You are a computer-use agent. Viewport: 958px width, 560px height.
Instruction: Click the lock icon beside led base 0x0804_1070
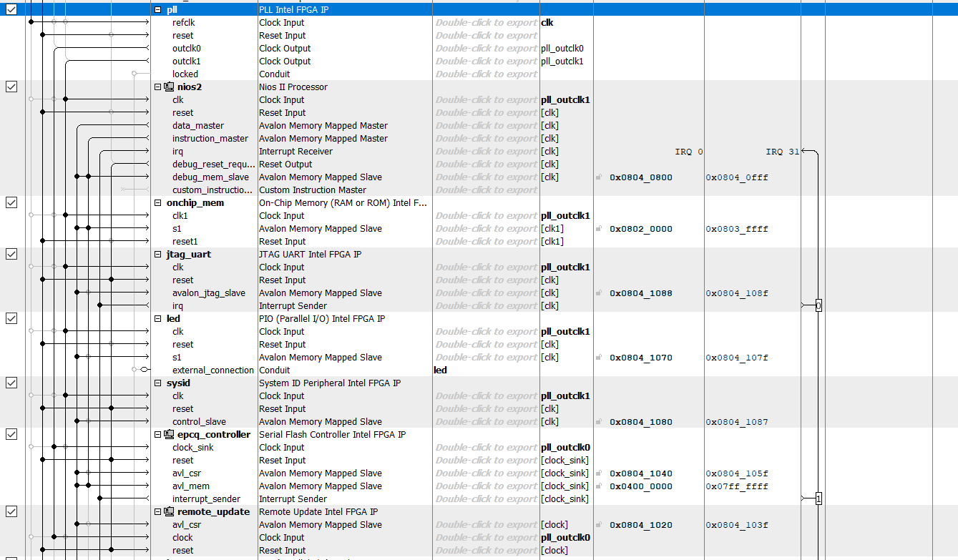point(599,357)
